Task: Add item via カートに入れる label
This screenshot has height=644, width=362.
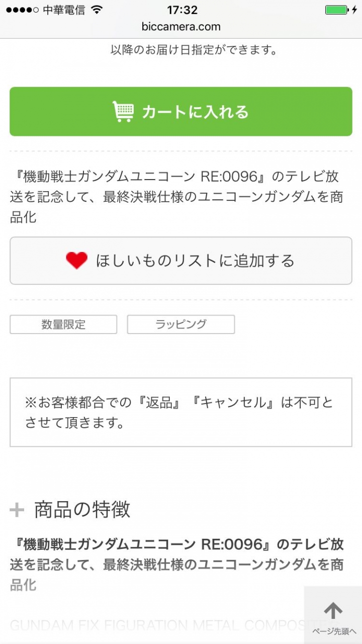Action: [x=195, y=112]
